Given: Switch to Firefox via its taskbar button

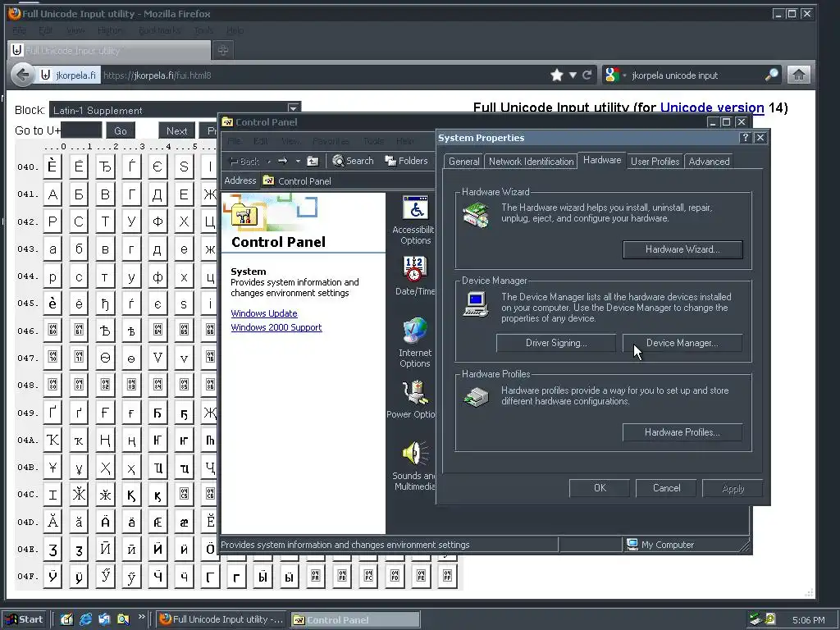Looking at the screenshot, I should (x=221, y=619).
